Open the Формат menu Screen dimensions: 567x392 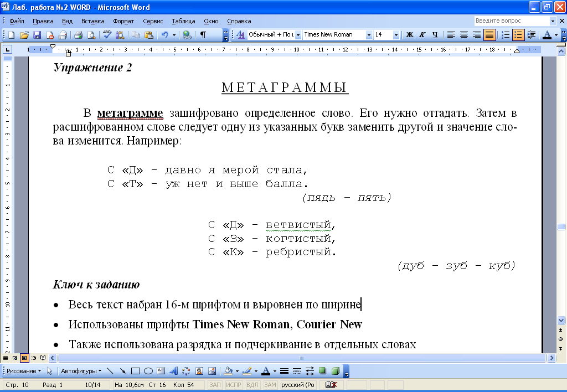click(x=123, y=21)
